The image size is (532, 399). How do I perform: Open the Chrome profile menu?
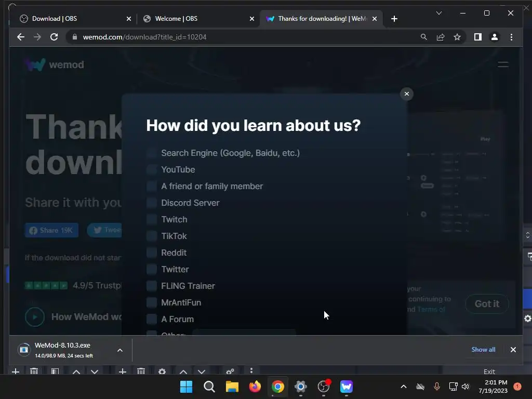[495, 37]
